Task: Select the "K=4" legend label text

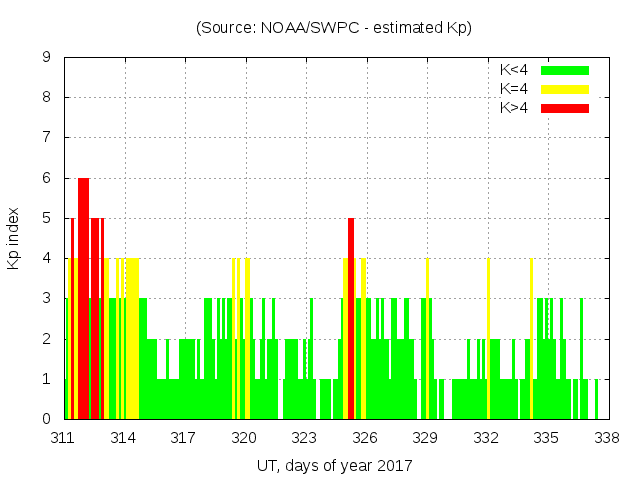Action: [x=515, y=89]
